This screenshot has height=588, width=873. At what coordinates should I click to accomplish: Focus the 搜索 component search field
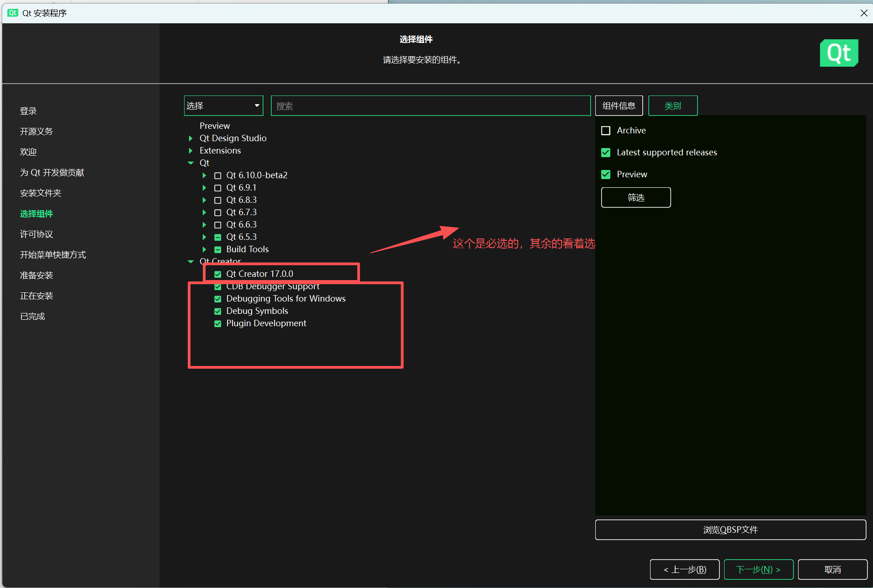pyautogui.click(x=430, y=106)
